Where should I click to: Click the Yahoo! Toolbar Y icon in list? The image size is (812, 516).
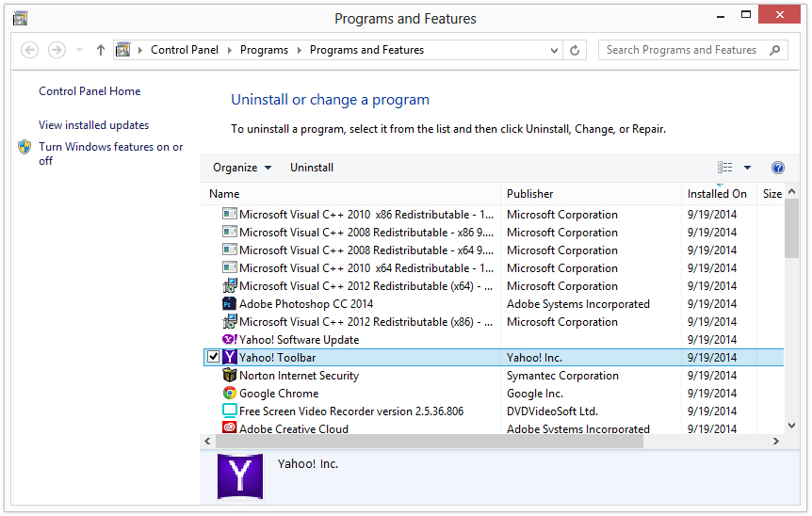pyautogui.click(x=230, y=357)
